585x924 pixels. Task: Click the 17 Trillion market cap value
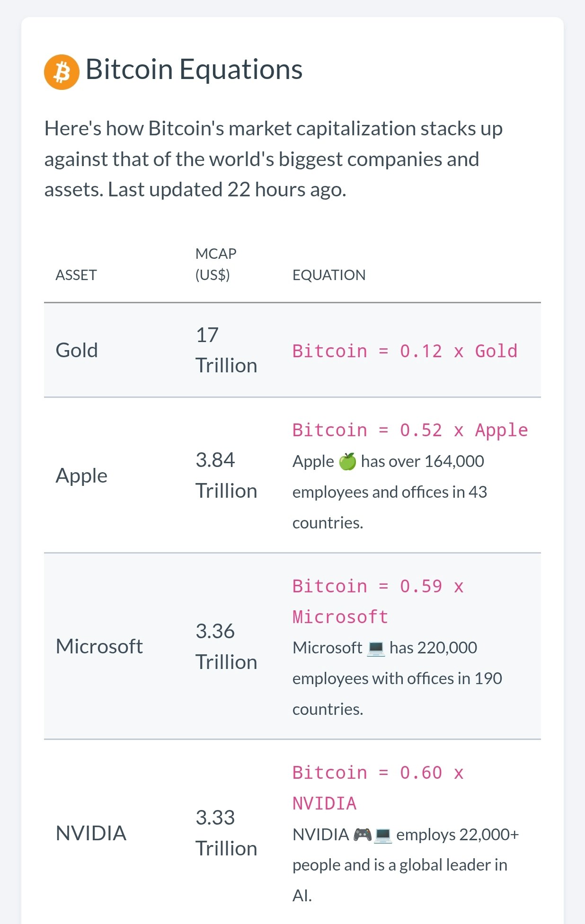coord(226,350)
